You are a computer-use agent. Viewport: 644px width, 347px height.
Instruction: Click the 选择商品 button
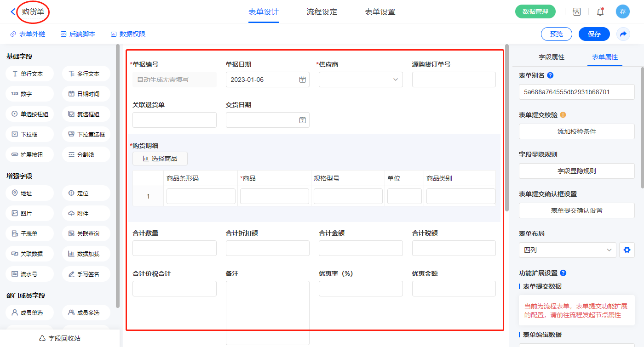tap(160, 159)
